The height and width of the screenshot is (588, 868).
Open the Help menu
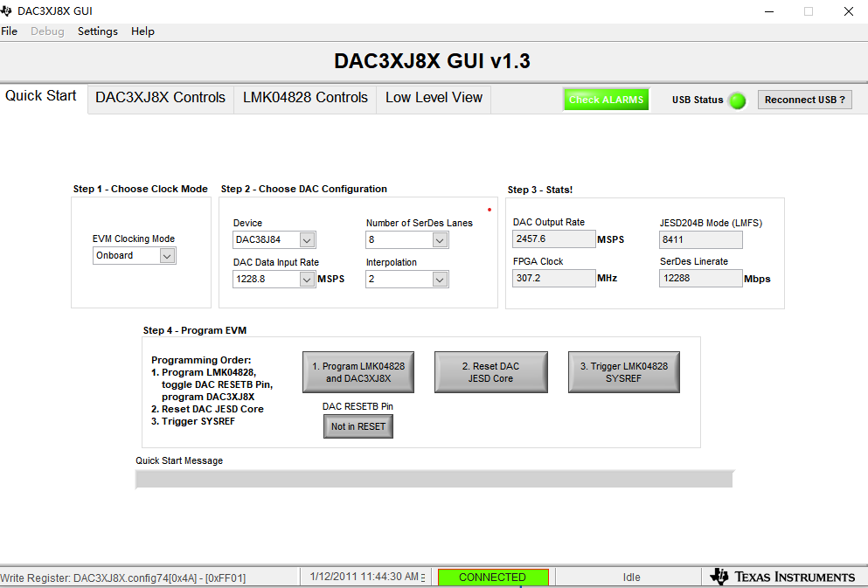pyautogui.click(x=142, y=31)
